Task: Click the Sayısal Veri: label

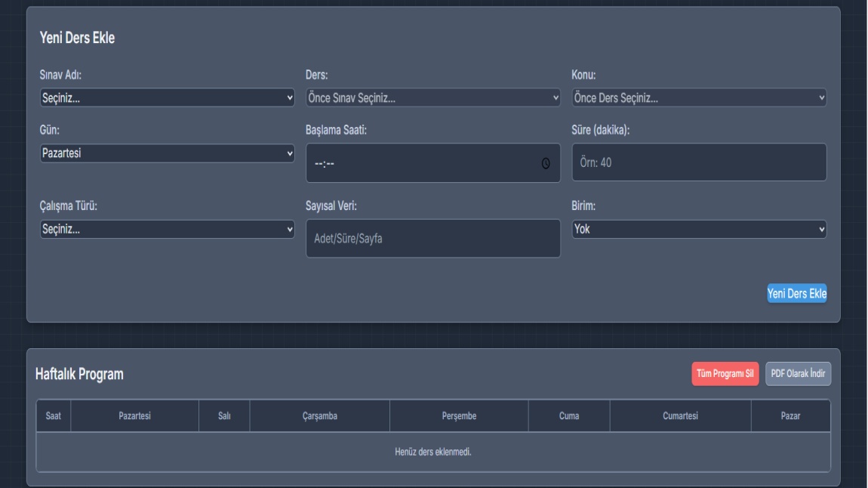Action: tap(331, 206)
